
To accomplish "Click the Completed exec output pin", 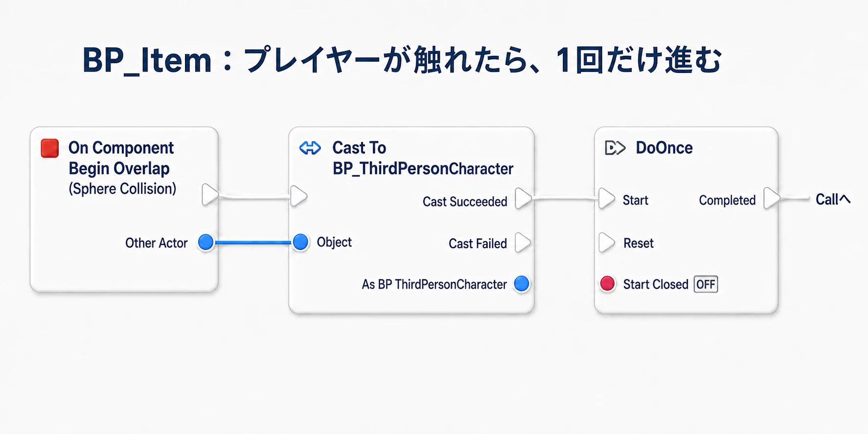I will pyautogui.click(x=771, y=198).
